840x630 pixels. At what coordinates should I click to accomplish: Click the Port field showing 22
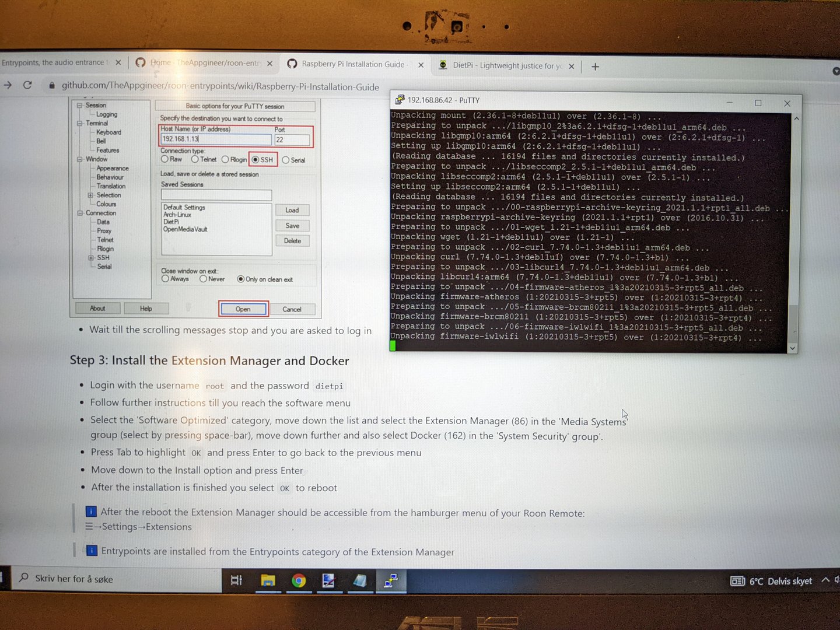(x=292, y=140)
